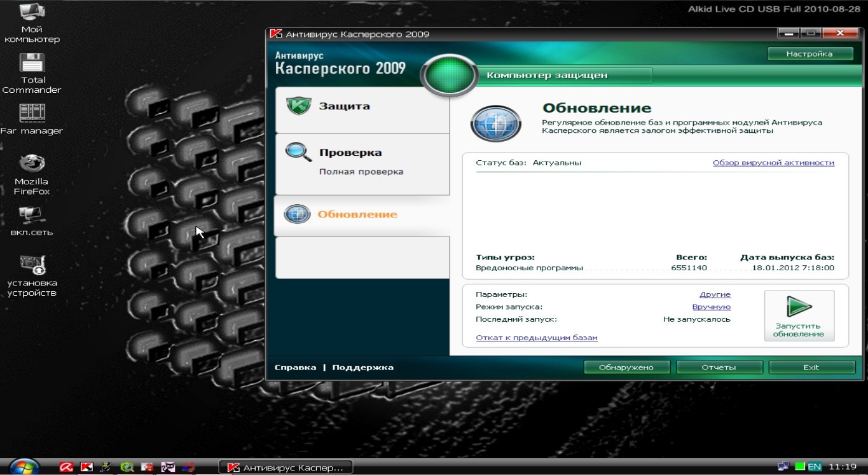The height and width of the screenshot is (475, 868).
Task: Open the green magnifier quick-launch icon
Action: (127, 467)
